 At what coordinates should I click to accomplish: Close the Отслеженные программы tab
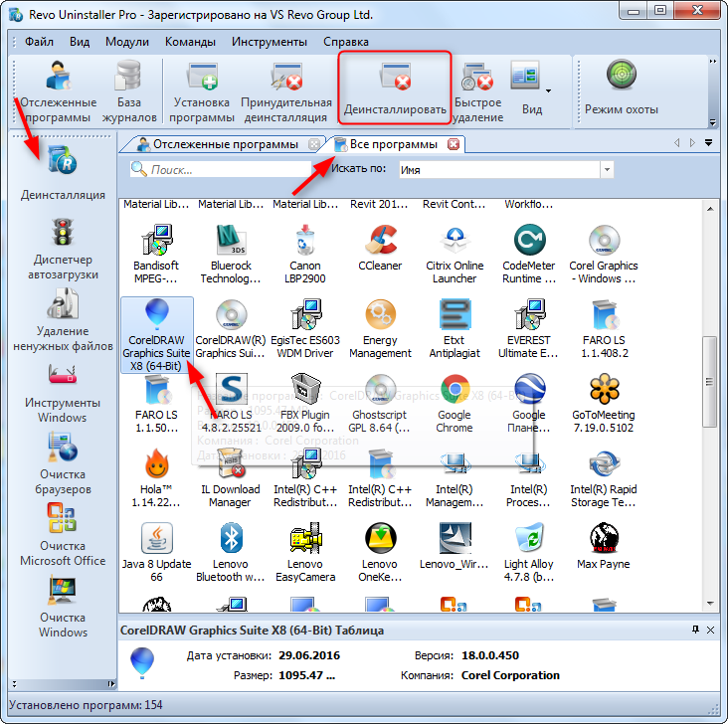coord(314,144)
